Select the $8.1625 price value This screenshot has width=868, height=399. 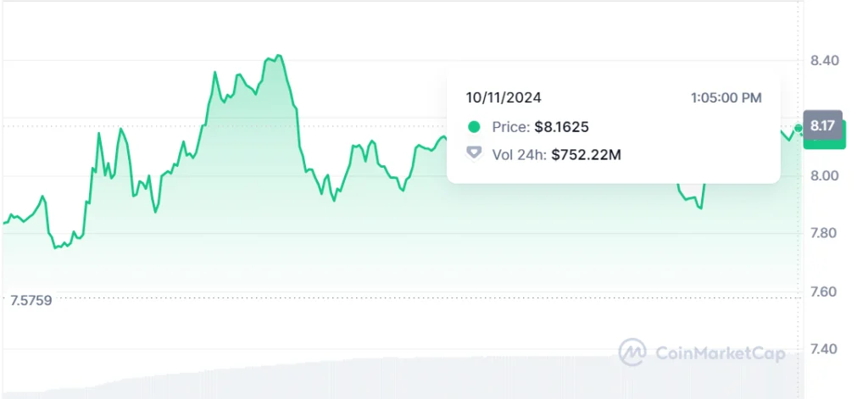[x=561, y=127]
